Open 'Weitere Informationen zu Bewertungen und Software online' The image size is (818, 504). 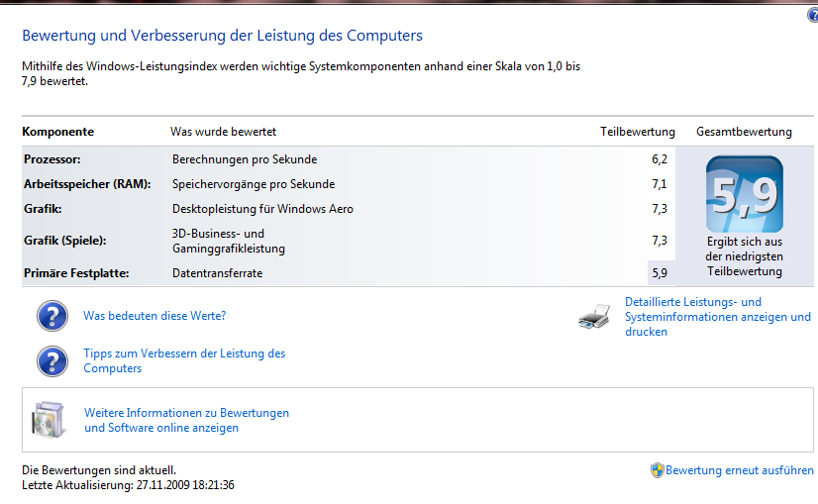pos(186,420)
